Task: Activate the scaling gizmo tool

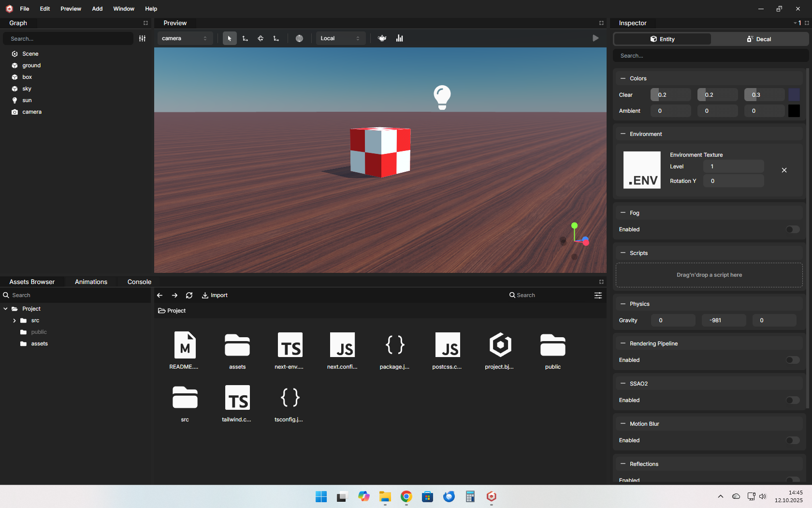Action: click(276, 39)
